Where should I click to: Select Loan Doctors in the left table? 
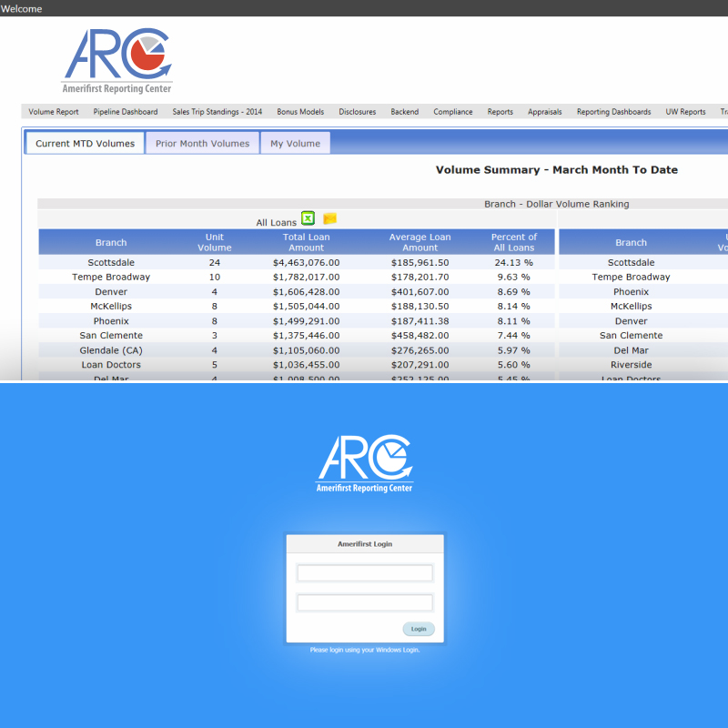111,365
